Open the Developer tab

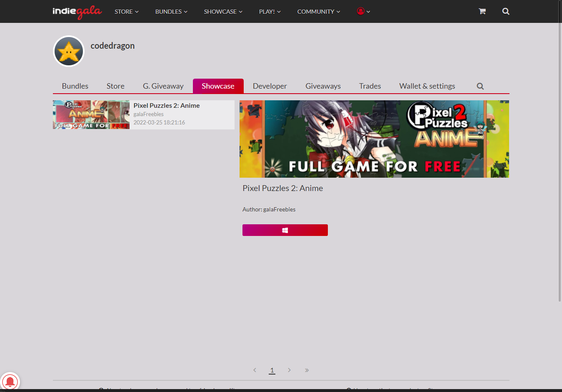tap(270, 86)
